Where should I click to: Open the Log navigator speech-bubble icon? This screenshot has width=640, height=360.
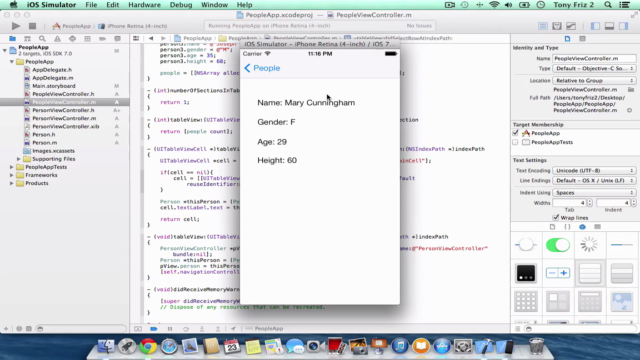tap(117, 38)
